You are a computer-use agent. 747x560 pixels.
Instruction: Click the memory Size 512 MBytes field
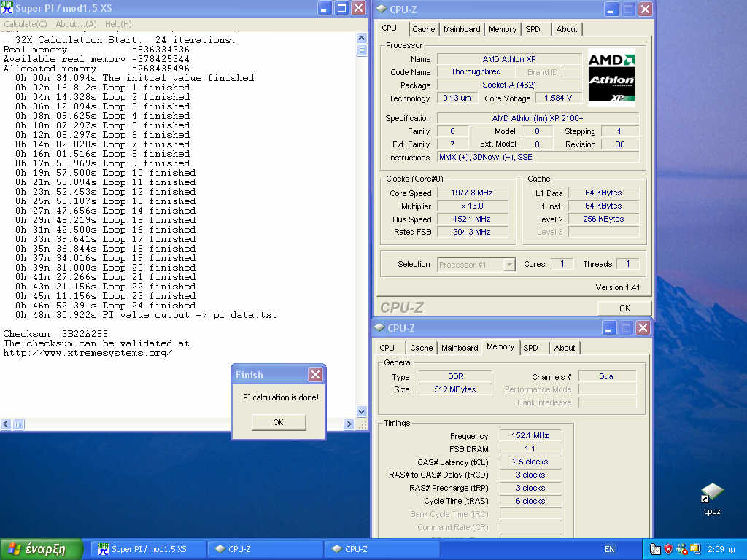pyautogui.click(x=455, y=389)
